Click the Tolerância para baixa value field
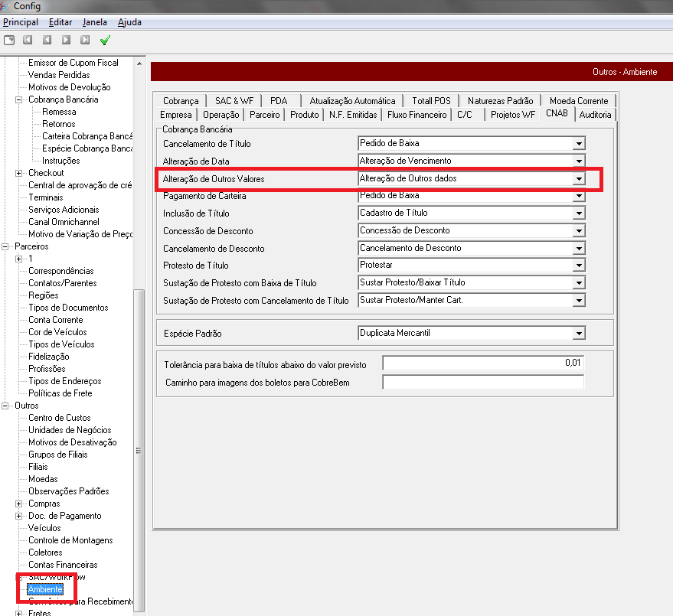The height and width of the screenshot is (616, 673). 483,363
